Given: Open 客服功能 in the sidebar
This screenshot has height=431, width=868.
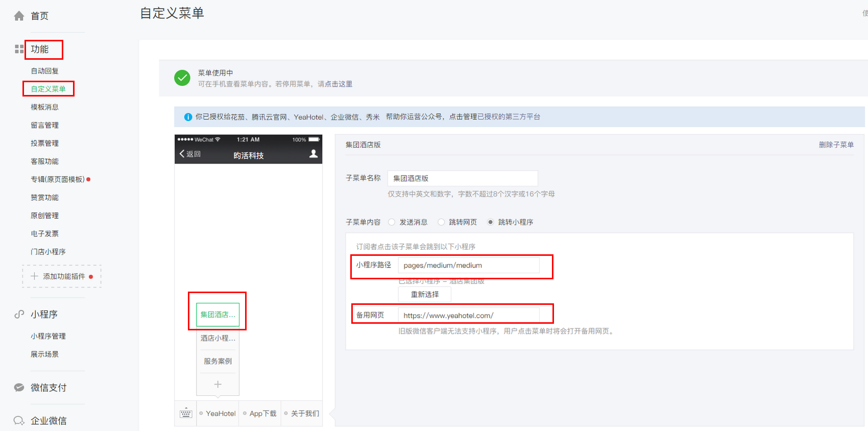Looking at the screenshot, I should (44, 161).
